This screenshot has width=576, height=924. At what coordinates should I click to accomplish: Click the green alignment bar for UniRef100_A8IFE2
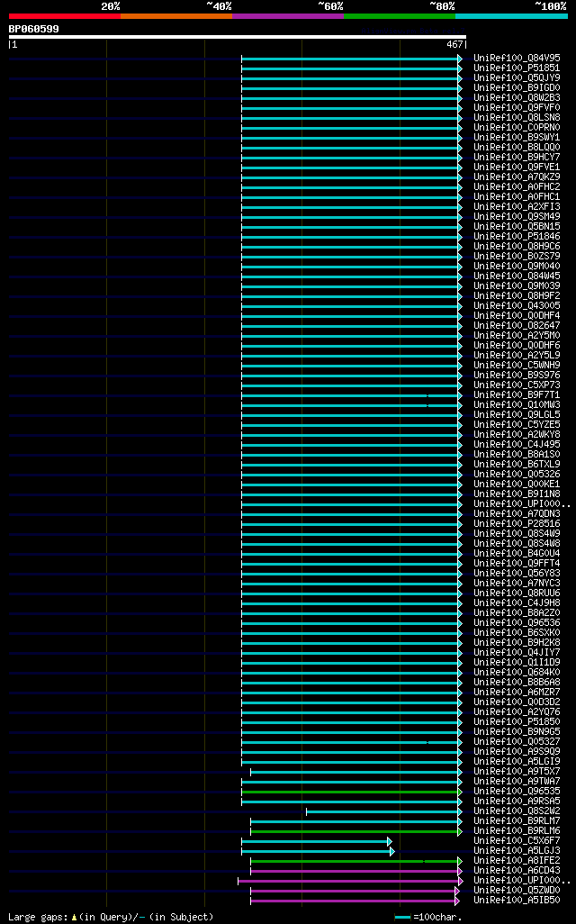click(x=356, y=862)
